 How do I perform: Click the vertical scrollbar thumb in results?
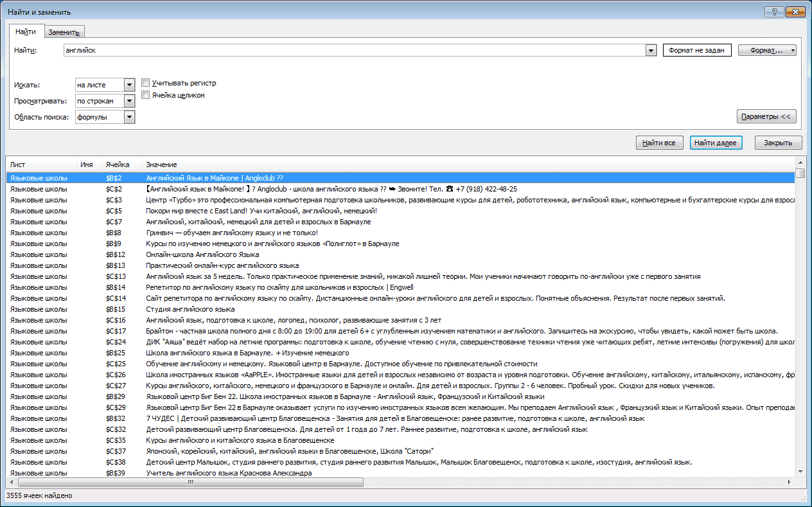pos(800,173)
